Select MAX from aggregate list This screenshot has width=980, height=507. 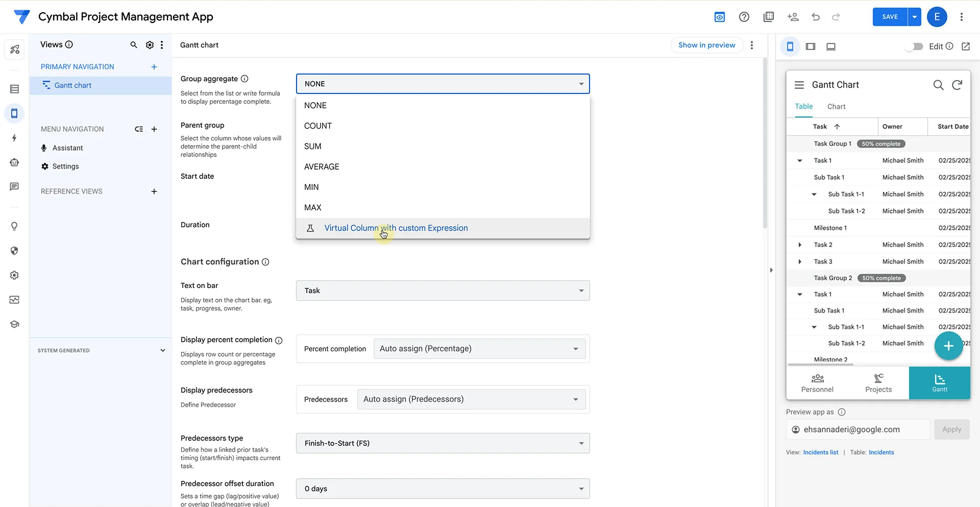(443, 208)
